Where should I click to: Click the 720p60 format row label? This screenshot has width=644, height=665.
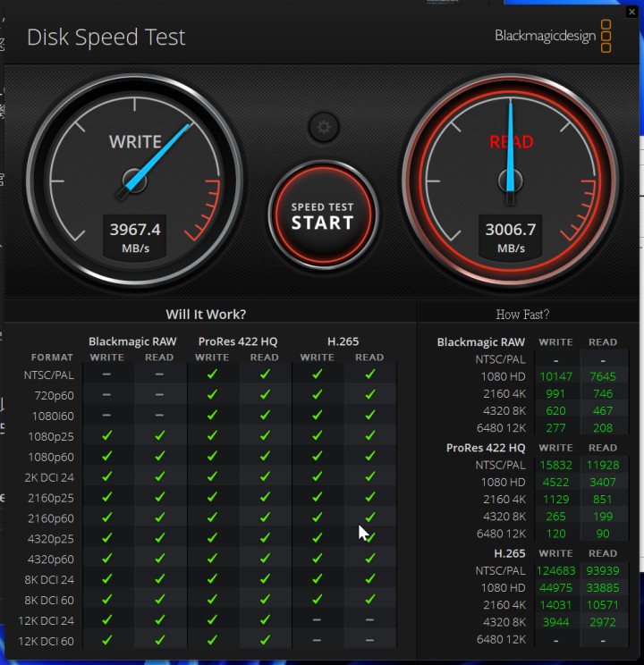coord(55,395)
